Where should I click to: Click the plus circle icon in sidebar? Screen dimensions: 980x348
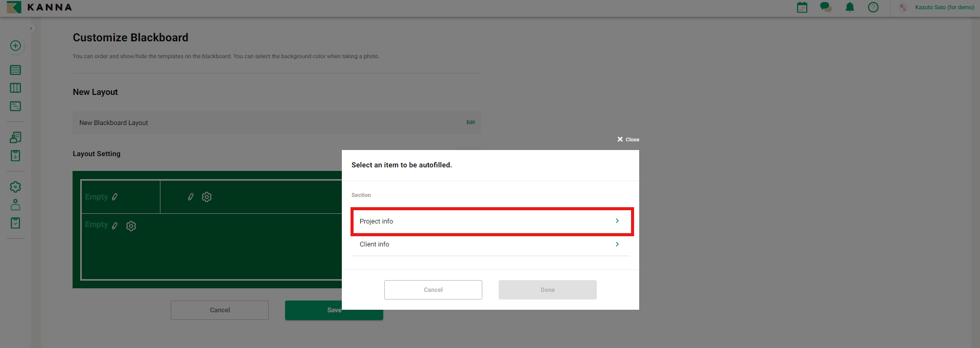[15, 46]
